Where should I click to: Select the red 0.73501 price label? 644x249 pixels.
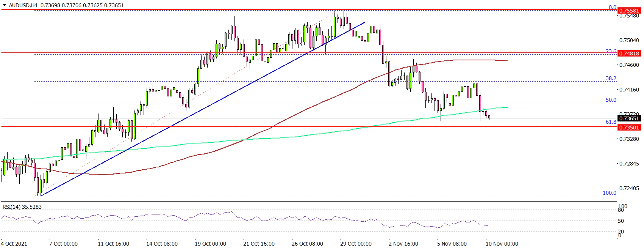click(x=629, y=128)
